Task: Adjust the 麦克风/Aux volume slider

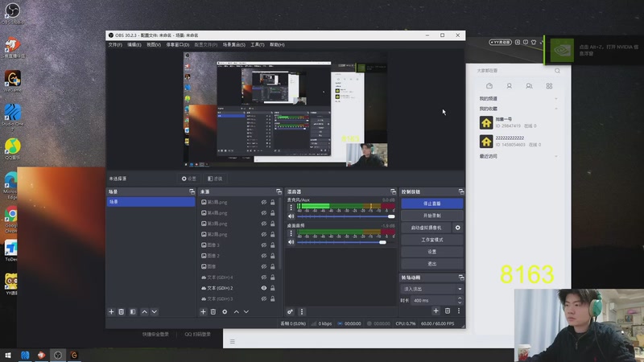Action: coord(346,216)
